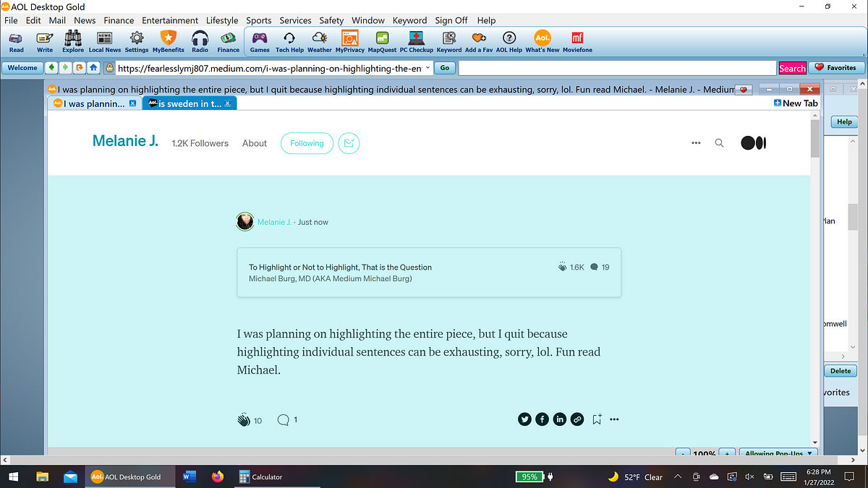This screenshot has height=488, width=868.
Task: Go back with the left arrow button
Action: 51,67
